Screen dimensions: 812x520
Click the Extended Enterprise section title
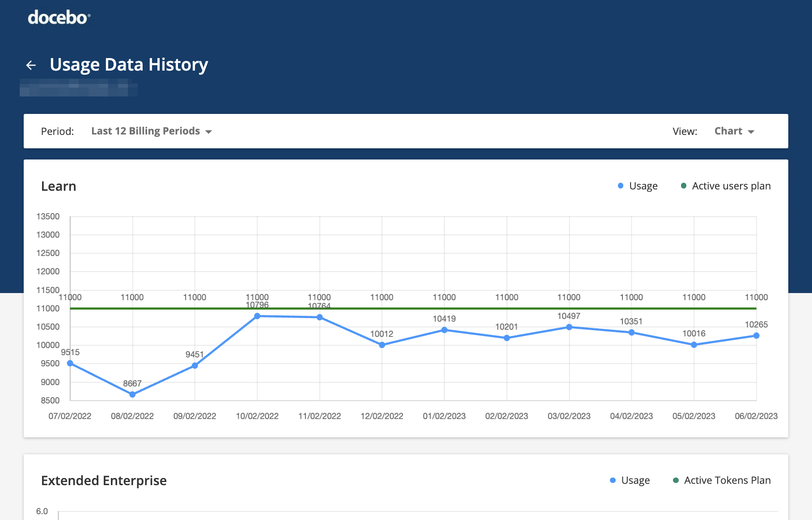coord(104,480)
